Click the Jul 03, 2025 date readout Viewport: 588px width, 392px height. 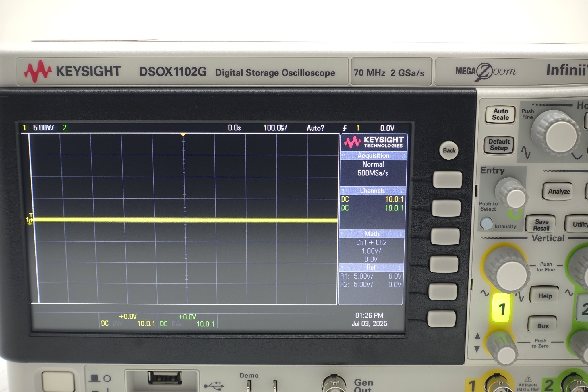coord(369,324)
